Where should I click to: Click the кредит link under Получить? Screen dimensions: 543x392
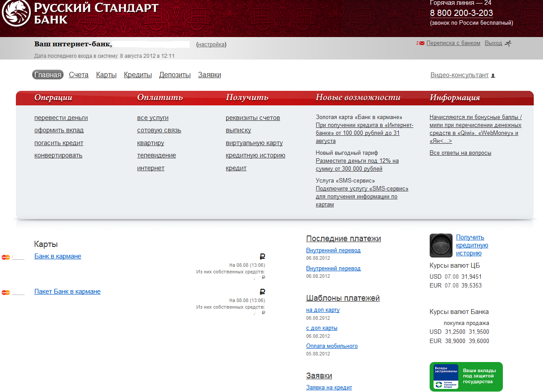pyautogui.click(x=236, y=168)
